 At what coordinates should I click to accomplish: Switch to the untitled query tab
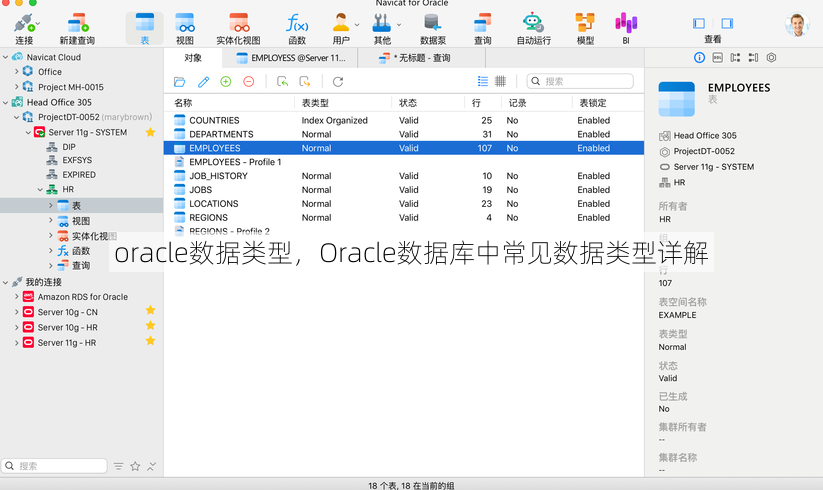coord(421,58)
